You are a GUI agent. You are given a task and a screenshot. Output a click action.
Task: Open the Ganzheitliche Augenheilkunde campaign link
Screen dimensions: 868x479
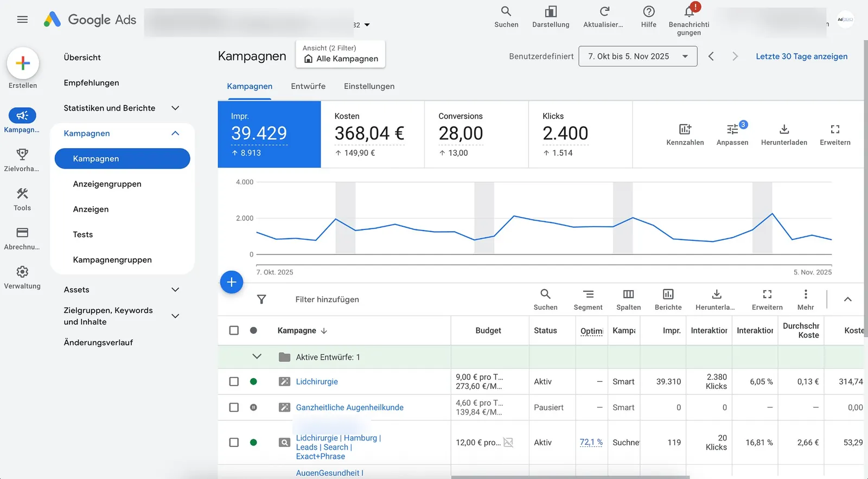point(350,407)
